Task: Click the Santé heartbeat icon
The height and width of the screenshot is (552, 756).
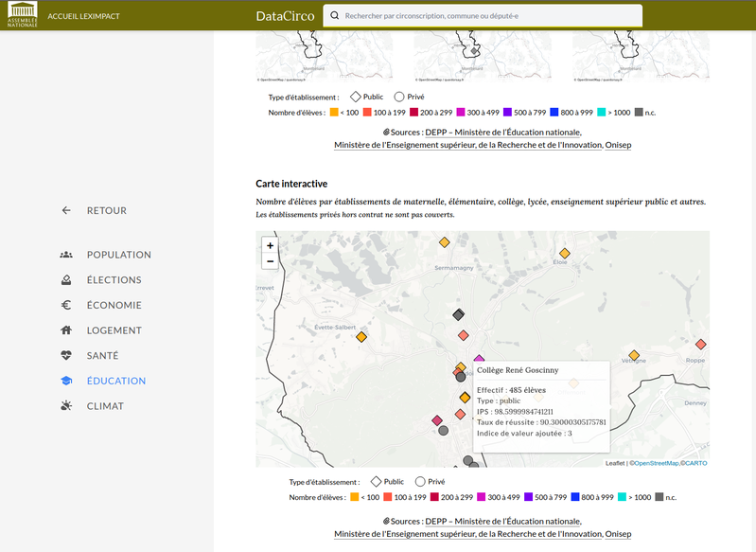Action: (x=66, y=356)
